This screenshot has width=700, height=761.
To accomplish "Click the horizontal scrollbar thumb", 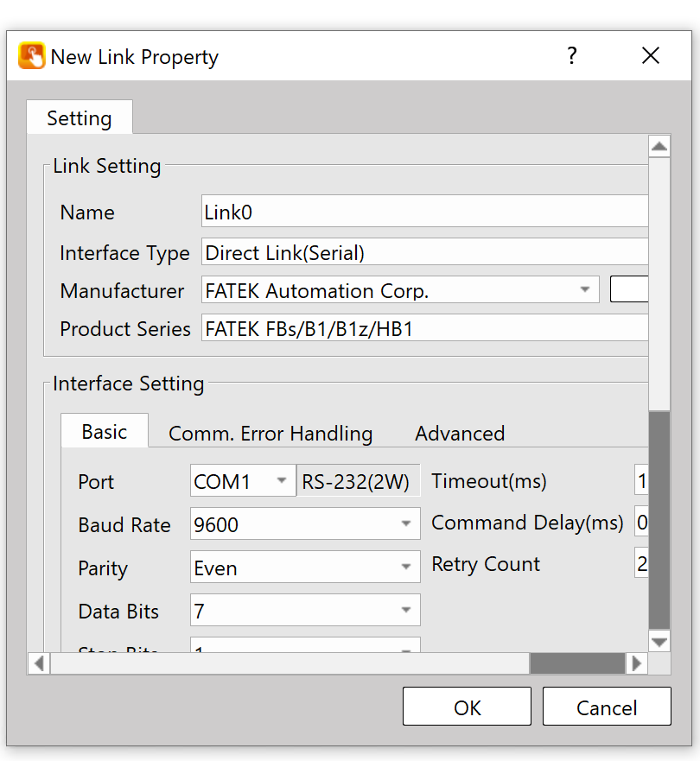I will (576, 663).
